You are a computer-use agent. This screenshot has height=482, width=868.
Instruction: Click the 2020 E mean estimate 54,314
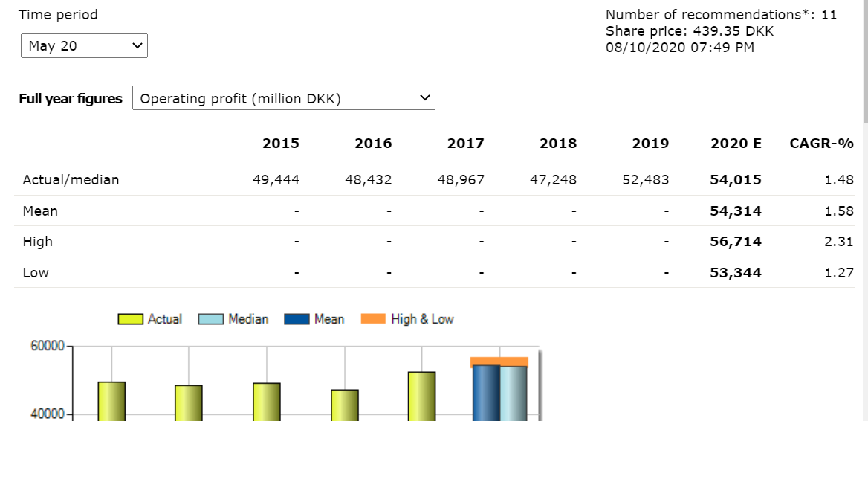(x=736, y=211)
